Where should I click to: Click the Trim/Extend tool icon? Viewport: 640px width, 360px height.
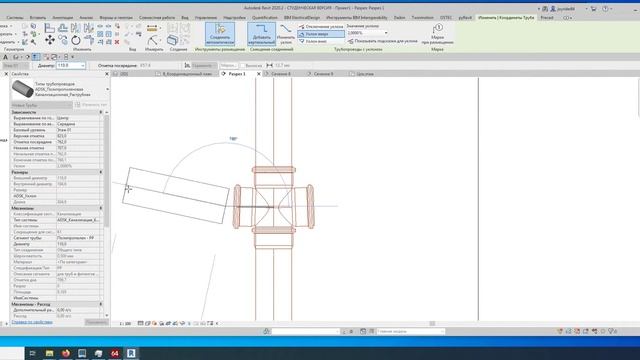pos(89,40)
